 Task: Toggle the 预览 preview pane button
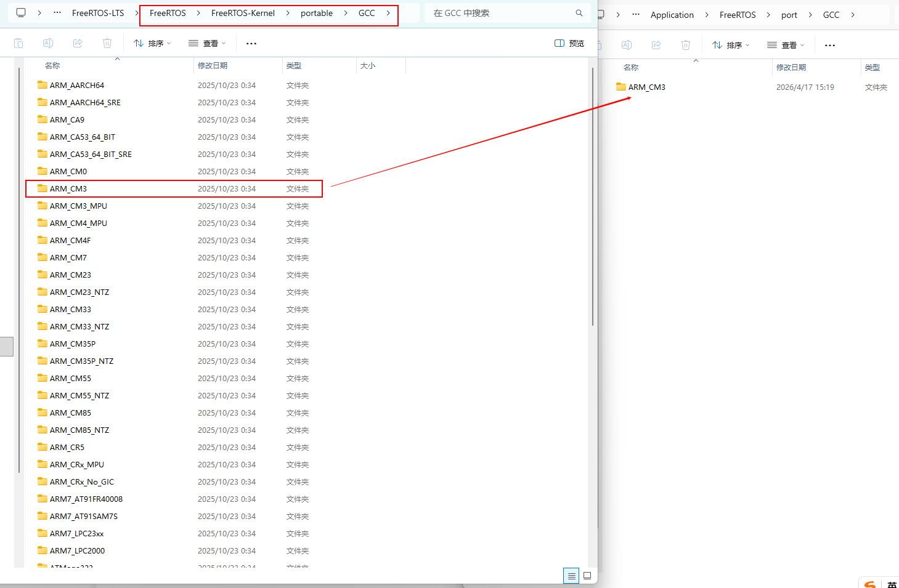pos(569,43)
